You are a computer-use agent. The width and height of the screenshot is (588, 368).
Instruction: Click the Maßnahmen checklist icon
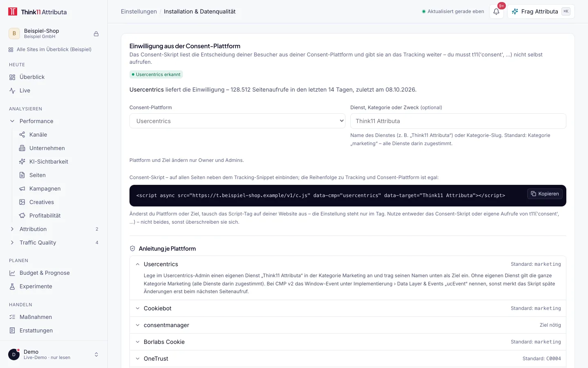[12, 317]
